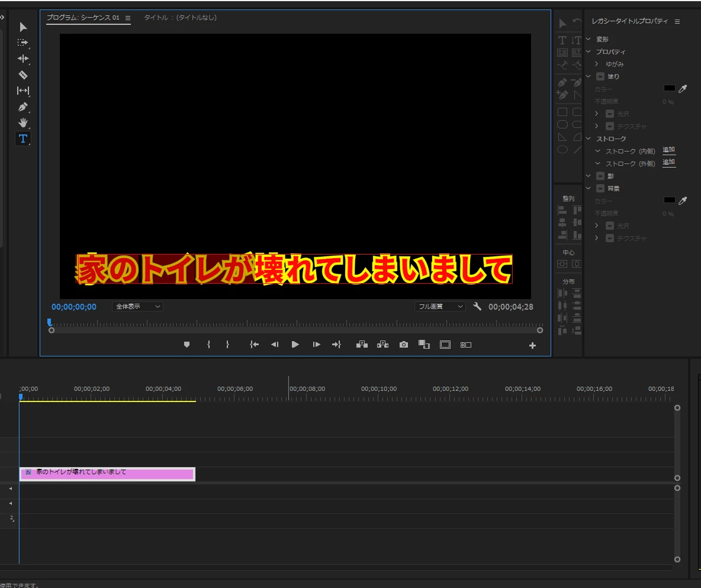The image size is (701, 588).
Task: Enable the 塗り fill checkbox
Action: [600, 76]
